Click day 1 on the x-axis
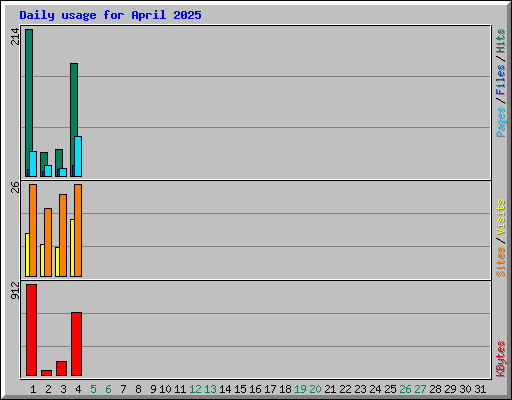 33,389
